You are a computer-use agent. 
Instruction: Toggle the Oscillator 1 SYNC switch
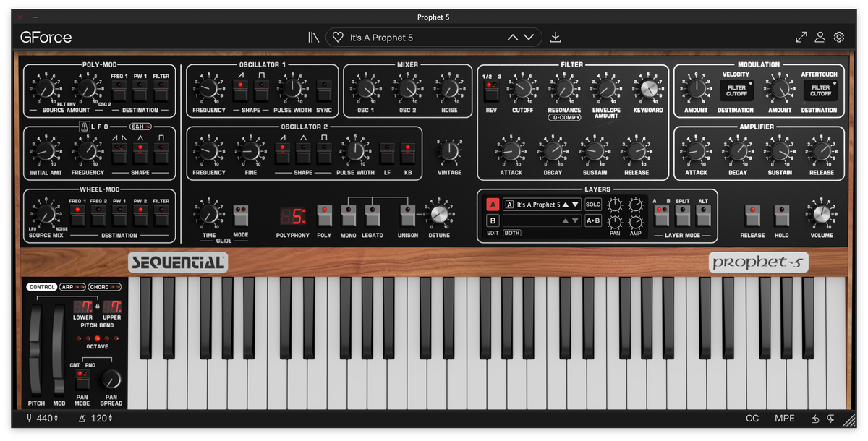point(324,90)
